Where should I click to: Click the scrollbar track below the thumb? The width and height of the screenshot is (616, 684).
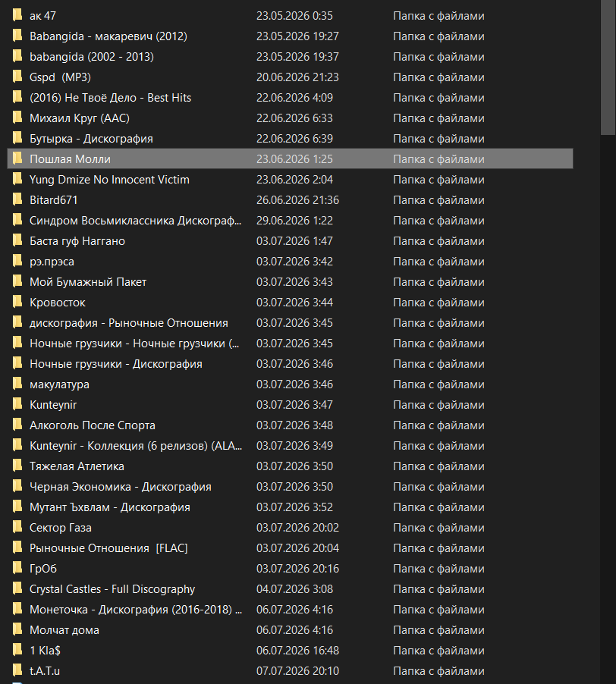tap(608, 410)
